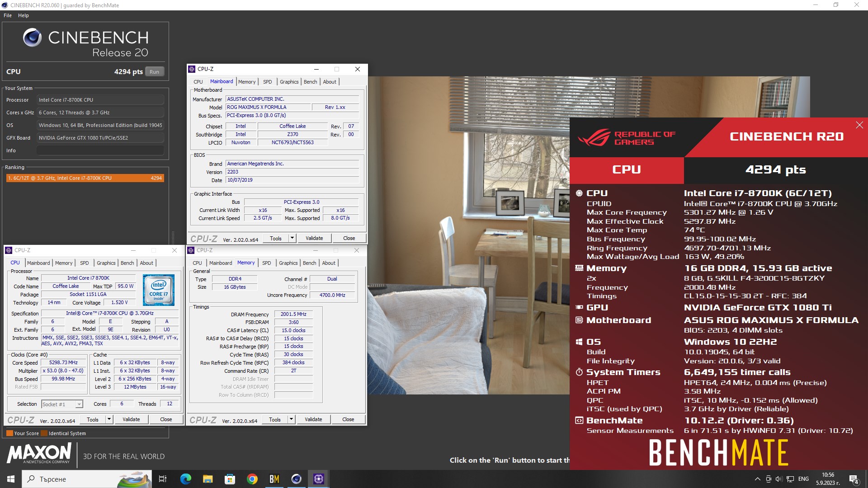Image resolution: width=868 pixels, height=488 pixels.
Task: Switch to Mainboard tab in the bottom-left CPU-Z window
Action: pyautogui.click(x=38, y=263)
